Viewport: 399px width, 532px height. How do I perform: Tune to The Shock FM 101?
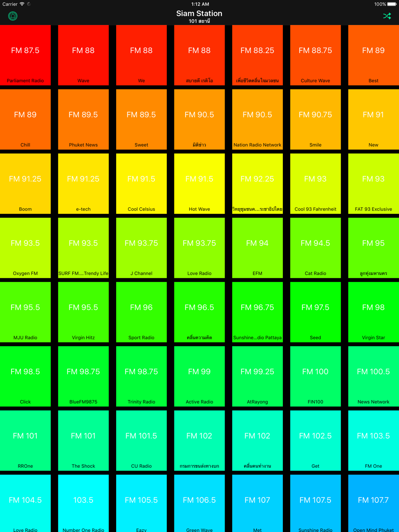click(83, 440)
